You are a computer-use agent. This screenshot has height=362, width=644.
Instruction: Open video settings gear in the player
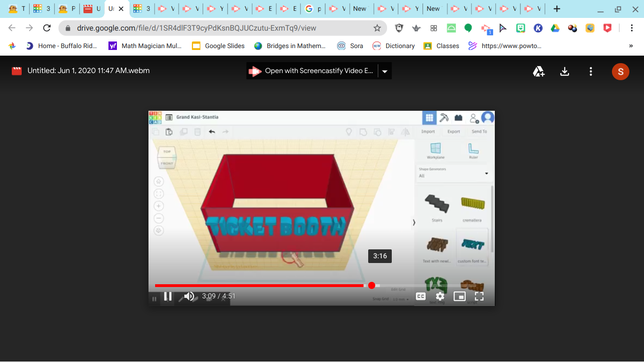pyautogui.click(x=440, y=296)
